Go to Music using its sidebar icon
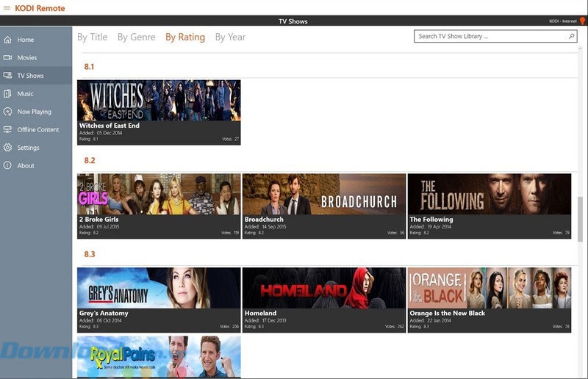588x379 pixels. click(7, 93)
